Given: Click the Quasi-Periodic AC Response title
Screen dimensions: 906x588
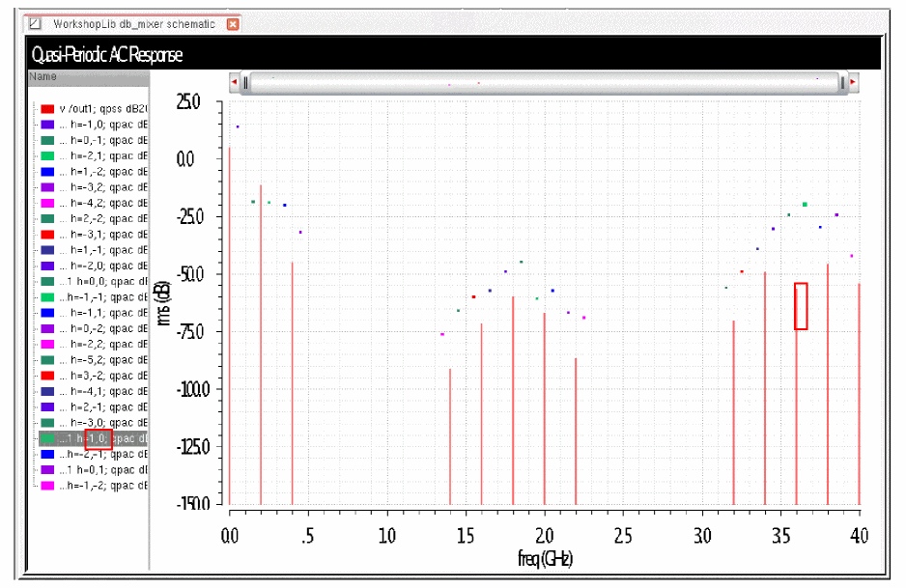Looking at the screenshot, I should tap(107, 55).
